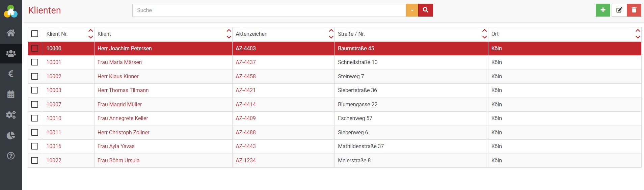Open the home dashboard from the sidebar
Image resolution: width=644 pixels, height=190 pixels.
click(x=11, y=33)
